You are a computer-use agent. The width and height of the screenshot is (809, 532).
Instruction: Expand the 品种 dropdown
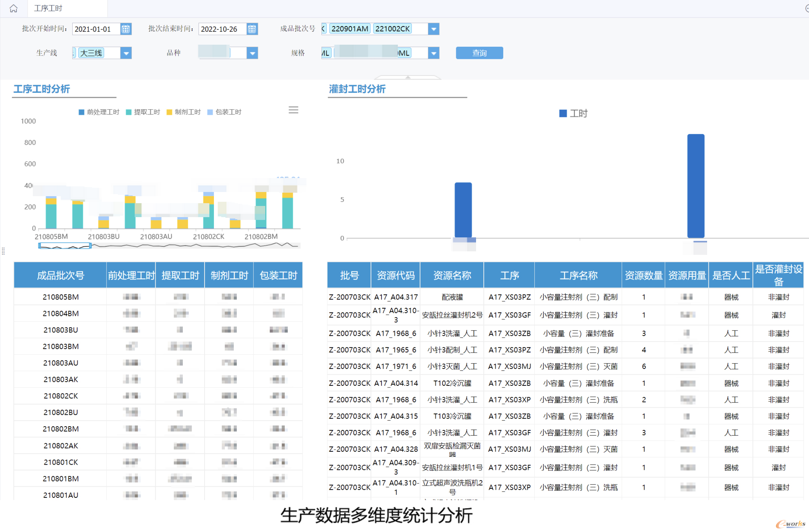(x=252, y=53)
